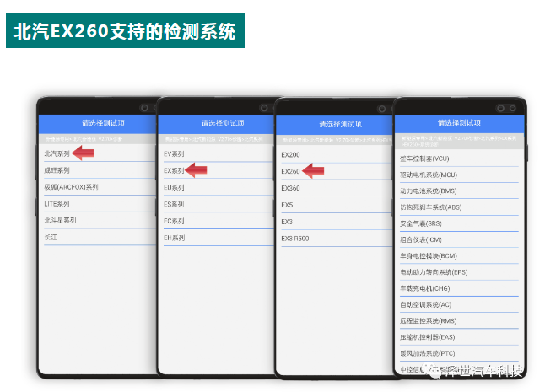
Task: Tap the EX5 model row
Action: pyautogui.click(x=334, y=205)
